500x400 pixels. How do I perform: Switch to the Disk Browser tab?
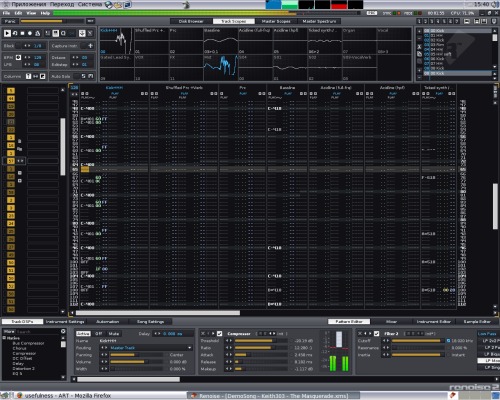pos(191,21)
